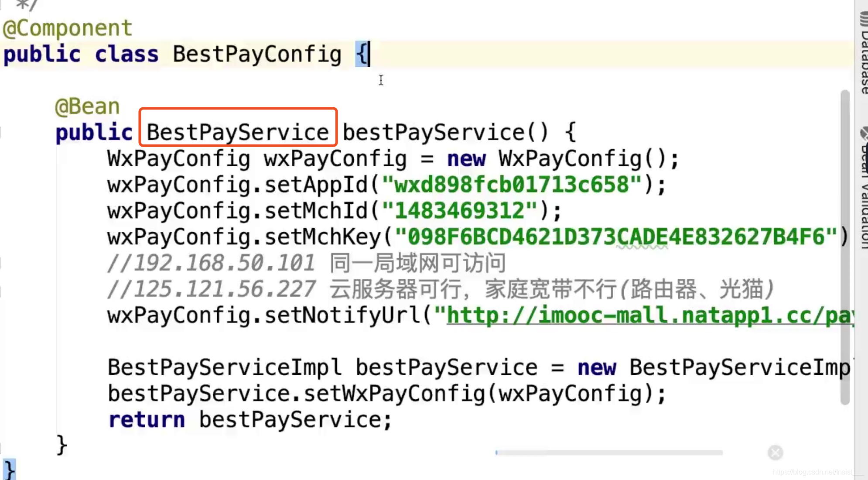The image size is (868, 480).
Task: Click the highlighted closing brace of the class
Action: pos(9,470)
